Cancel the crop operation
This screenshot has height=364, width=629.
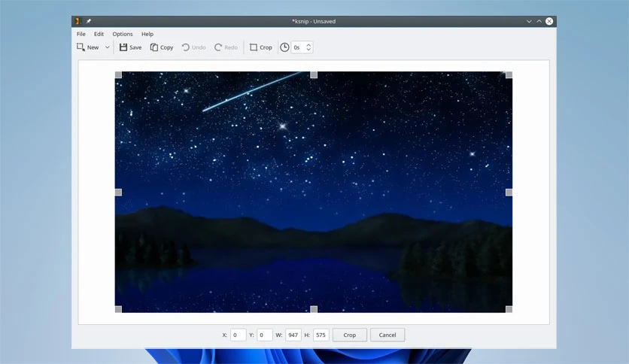(387, 335)
